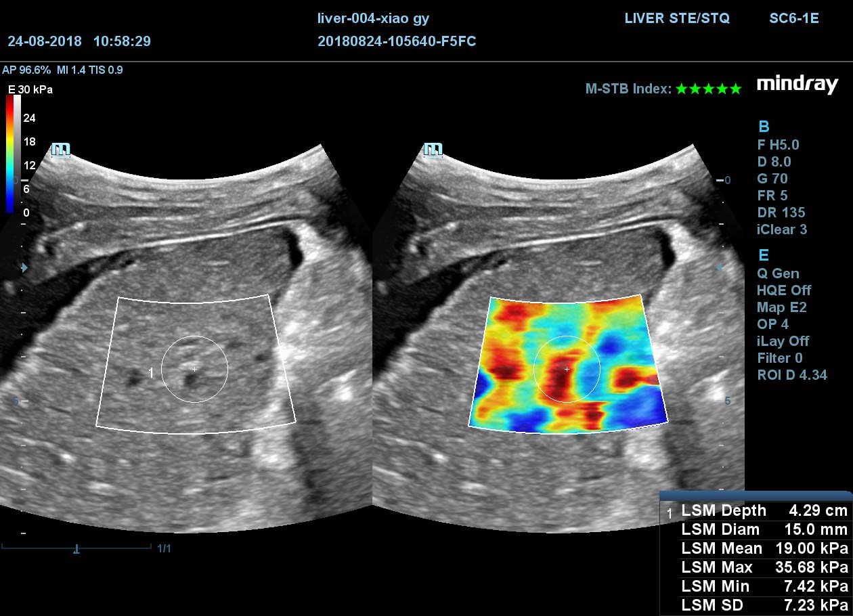Click the green M-STB Index stars
The image size is (853, 616).
click(709, 89)
